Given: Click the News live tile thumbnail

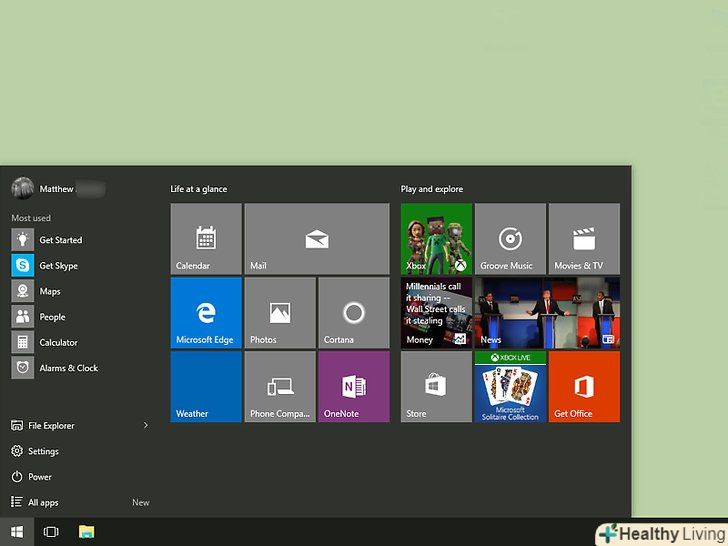Looking at the screenshot, I should pyautogui.click(x=547, y=313).
